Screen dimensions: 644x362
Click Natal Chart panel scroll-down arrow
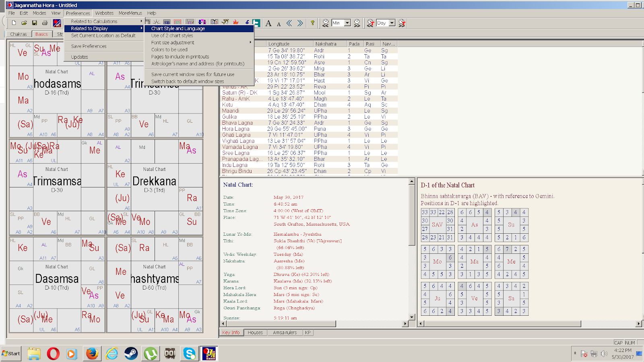coord(412,317)
